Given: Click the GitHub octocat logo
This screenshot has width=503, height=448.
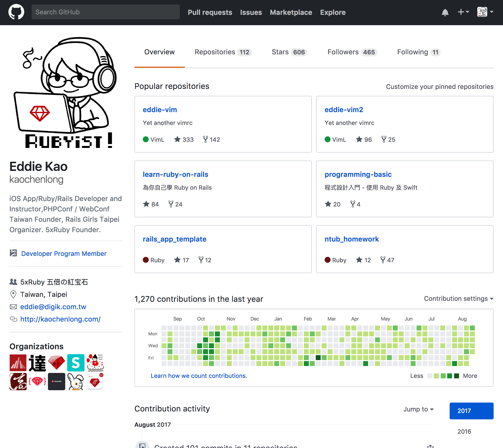Looking at the screenshot, I should [x=16, y=12].
